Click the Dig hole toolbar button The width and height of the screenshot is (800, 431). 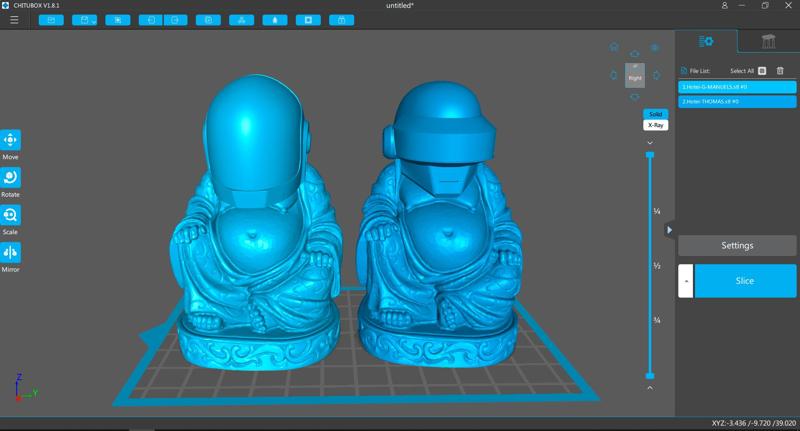(308, 20)
